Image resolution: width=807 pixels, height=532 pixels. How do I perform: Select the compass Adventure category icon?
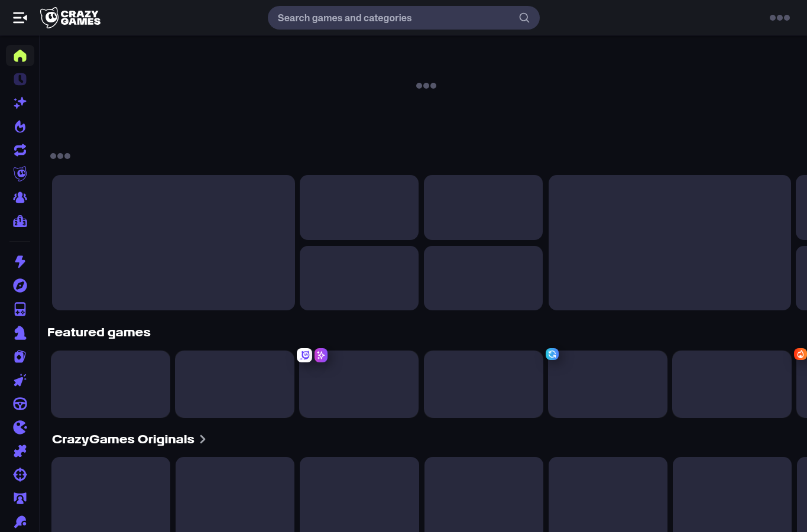pyautogui.click(x=20, y=286)
